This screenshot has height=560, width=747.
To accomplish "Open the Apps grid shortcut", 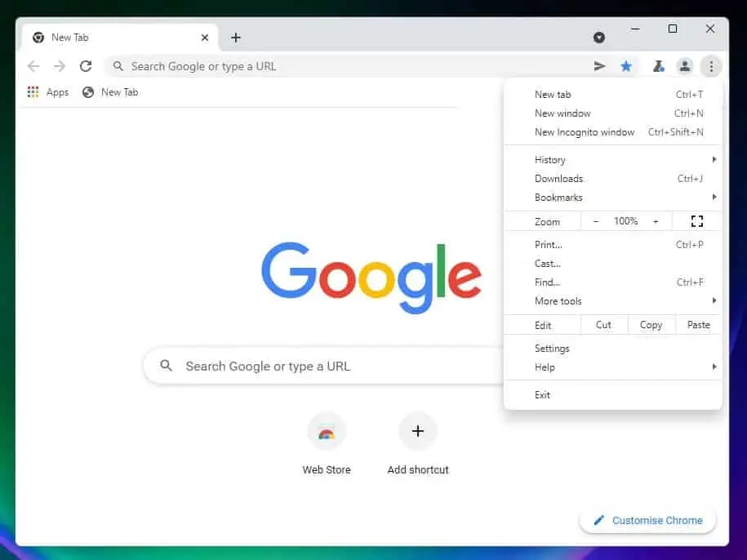I will (x=48, y=92).
